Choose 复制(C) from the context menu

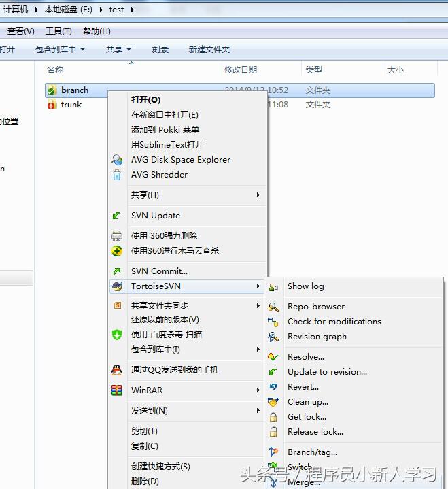(x=145, y=446)
